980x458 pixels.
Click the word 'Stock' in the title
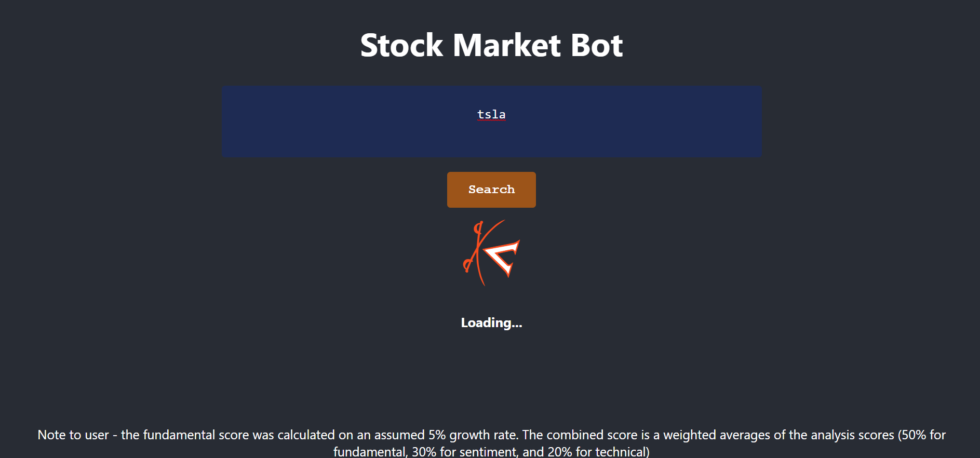401,45
